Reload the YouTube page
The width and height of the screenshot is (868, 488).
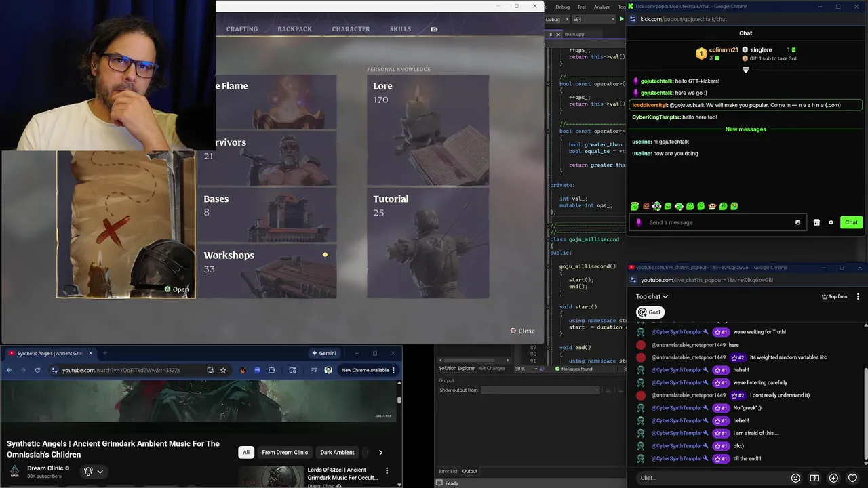pos(37,370)
